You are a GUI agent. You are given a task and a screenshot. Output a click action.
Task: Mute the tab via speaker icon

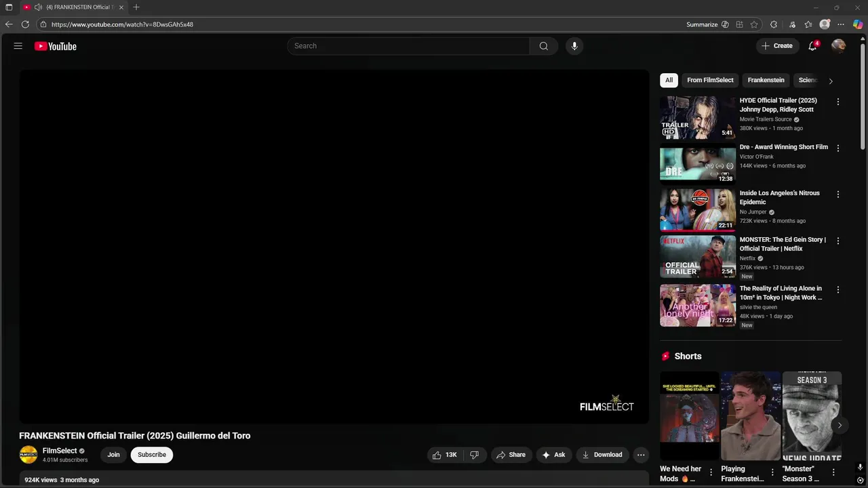point(38,7)
